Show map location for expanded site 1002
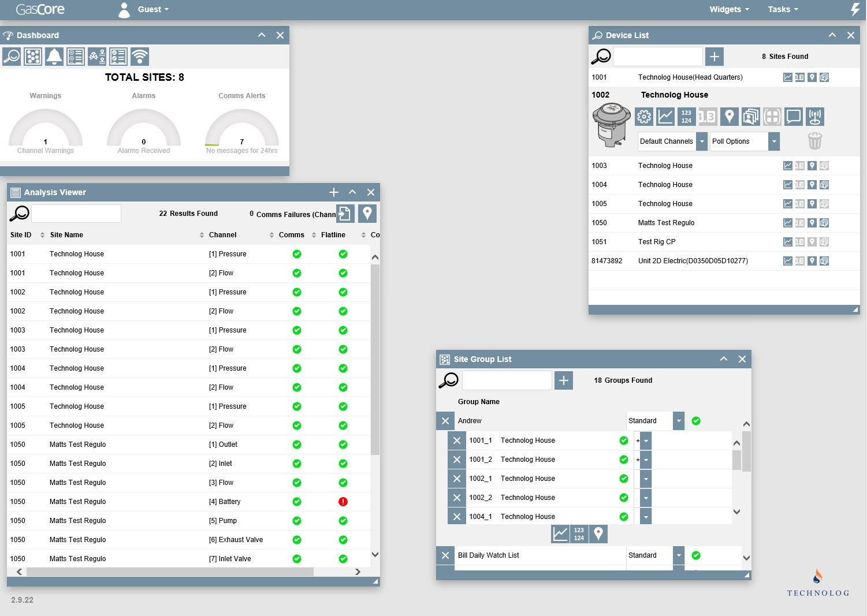The image size is (867, 616). [x=730, y=117]
